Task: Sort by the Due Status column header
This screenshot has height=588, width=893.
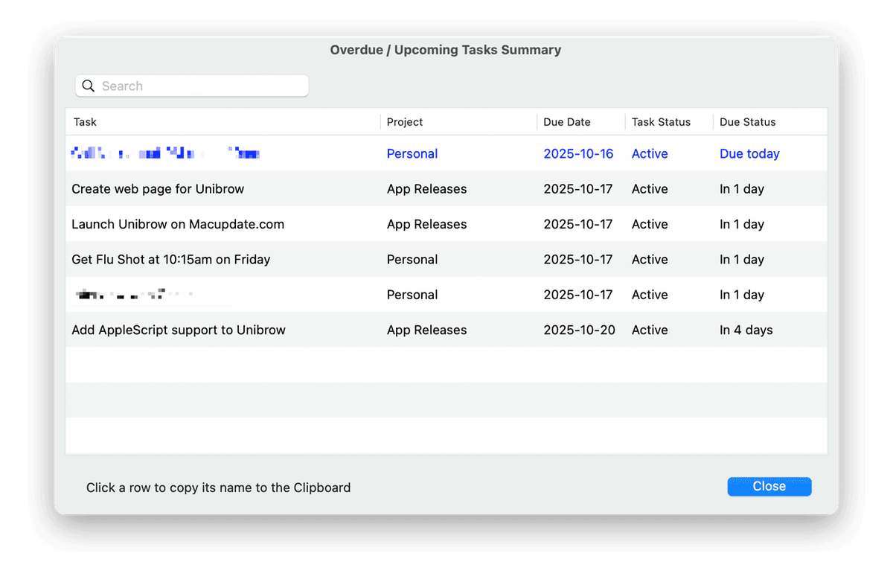Action: click(747, 122)
